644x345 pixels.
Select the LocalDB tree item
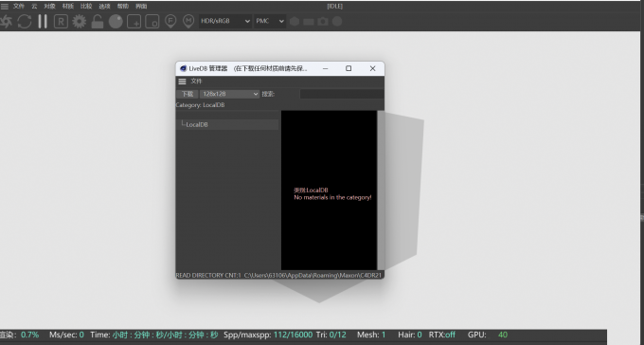227,124
